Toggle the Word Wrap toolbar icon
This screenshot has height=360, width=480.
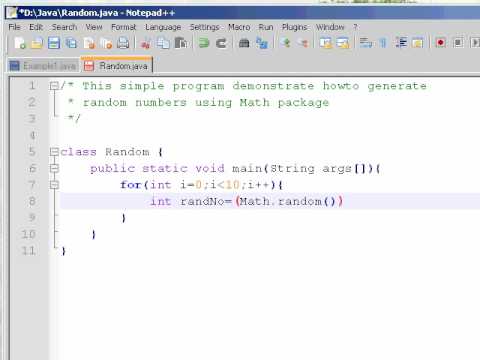366,43
